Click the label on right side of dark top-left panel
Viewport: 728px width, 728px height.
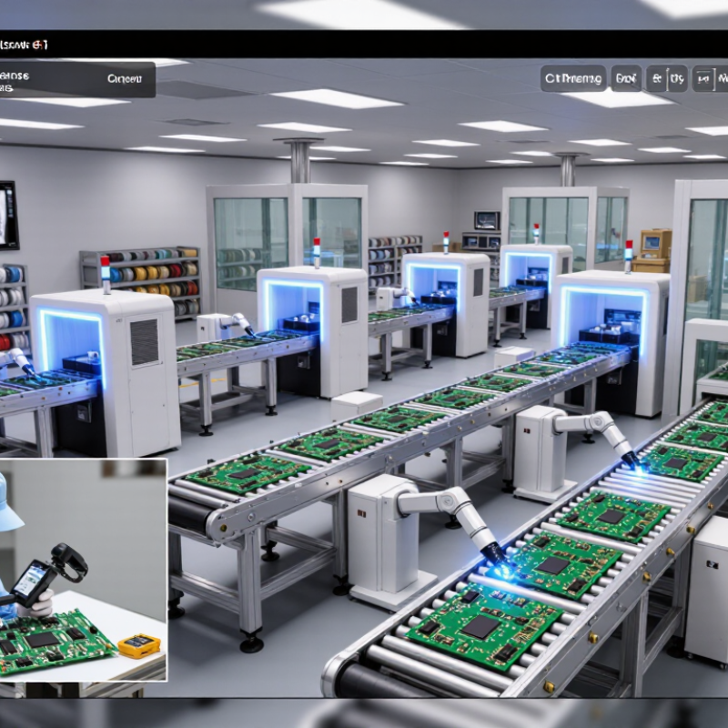click(125, 79)
